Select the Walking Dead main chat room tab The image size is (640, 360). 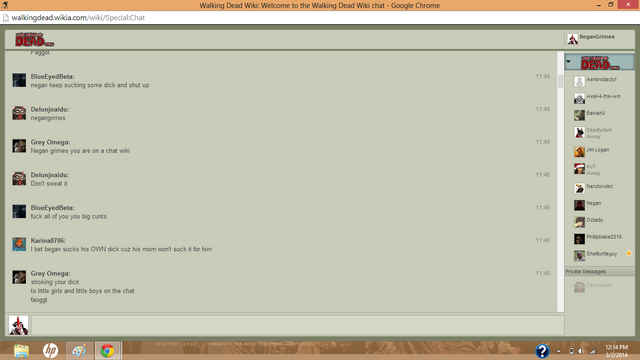coord(600,62)
